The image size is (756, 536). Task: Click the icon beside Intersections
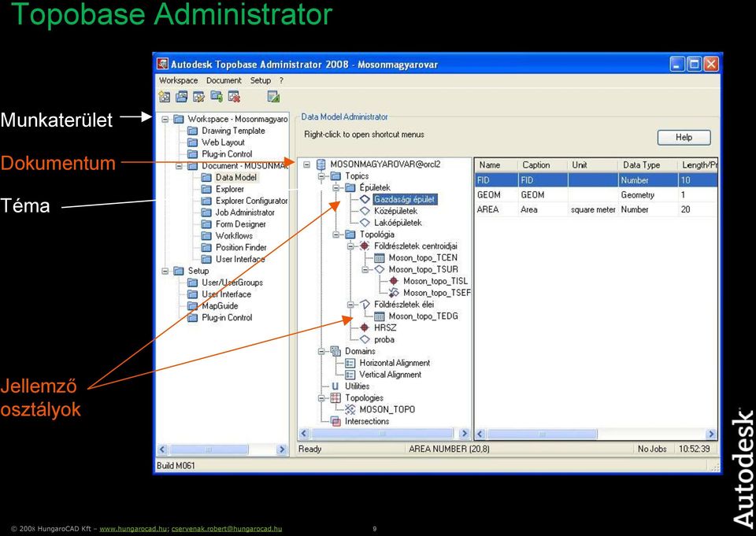pyautogui.click(x=335, y=421)
